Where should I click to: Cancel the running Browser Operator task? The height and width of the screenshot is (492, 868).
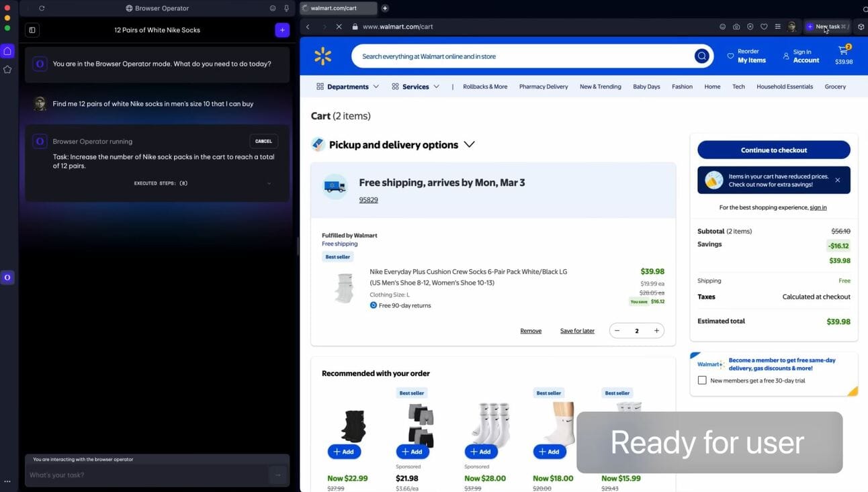(263, 141)
